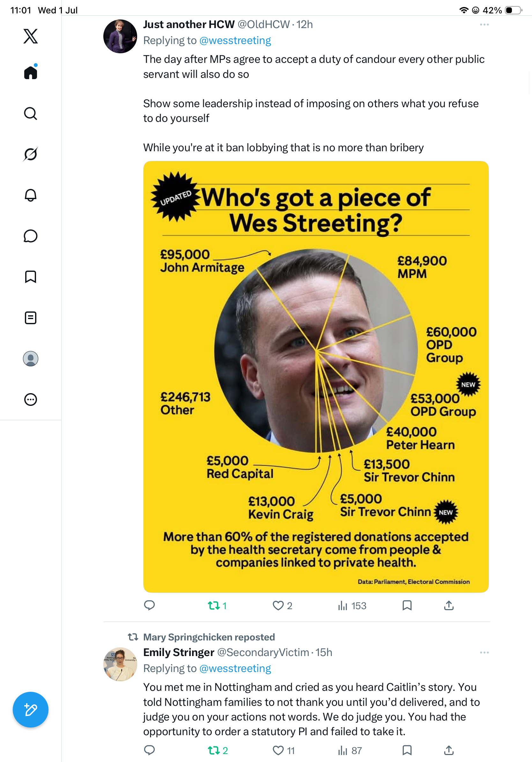Open Grok from the sidebar
The image size is (532, 762).
(31, 154)
